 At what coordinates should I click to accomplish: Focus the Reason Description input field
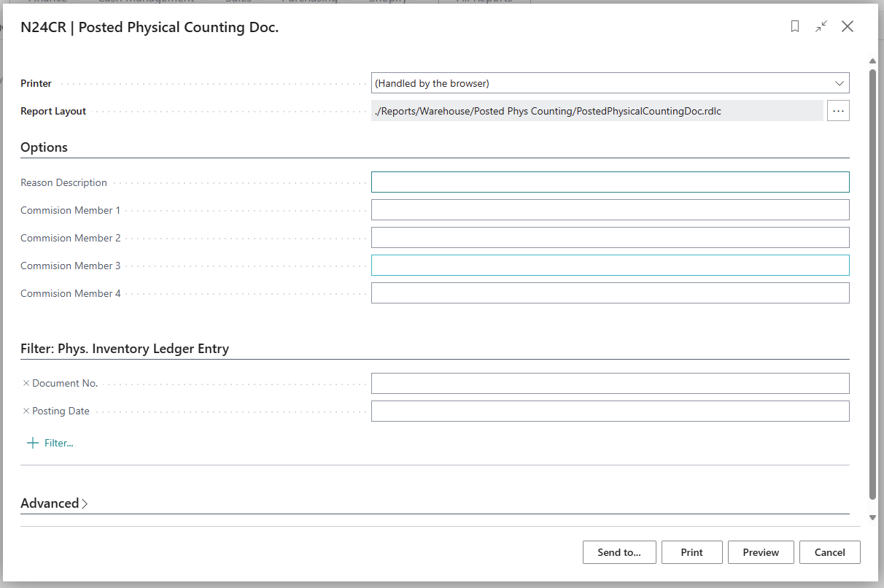click(x=610, y=182)
